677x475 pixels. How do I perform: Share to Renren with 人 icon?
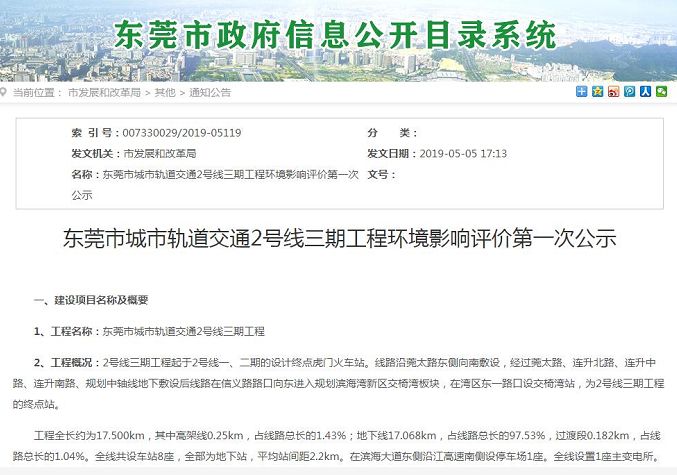645,92
